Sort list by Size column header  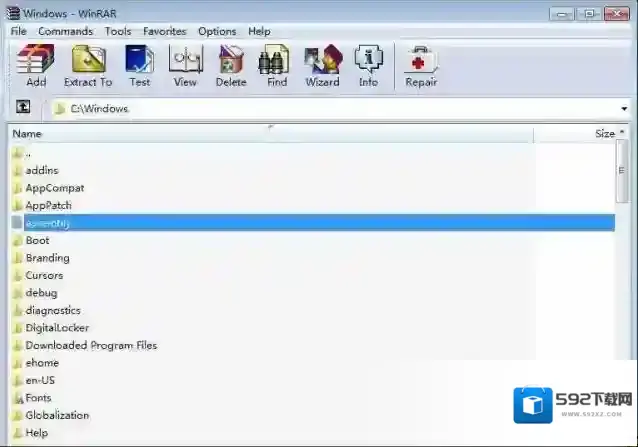click(604, 133)
